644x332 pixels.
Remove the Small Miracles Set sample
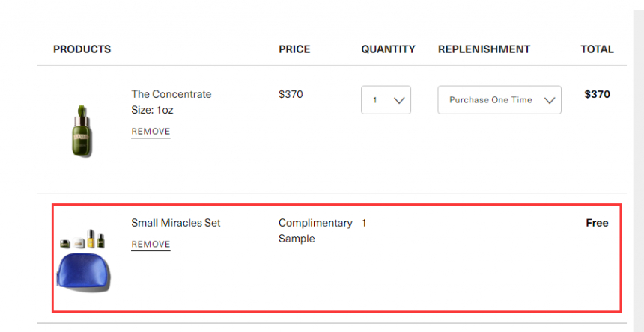click(151, 245)
